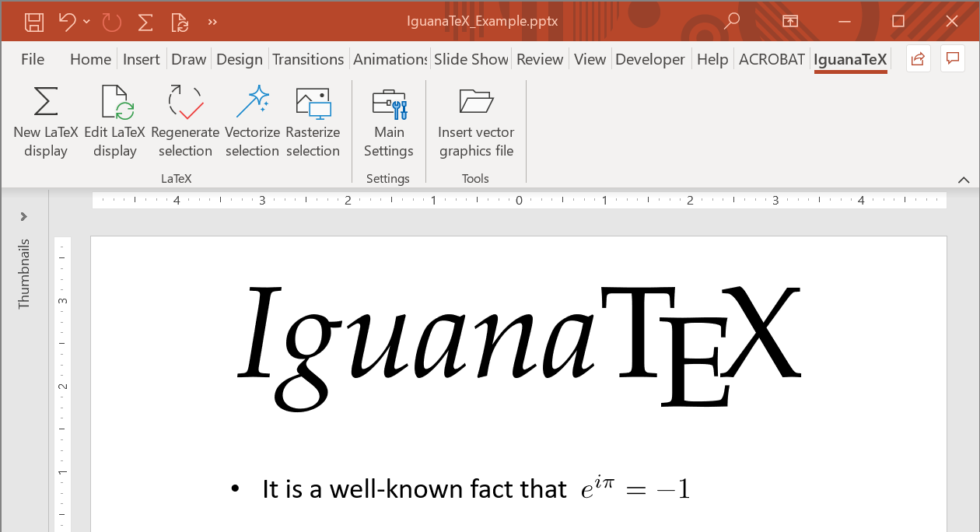
Task: Open IguanaTeX Main Settings
Action: (x=389, y=122)
